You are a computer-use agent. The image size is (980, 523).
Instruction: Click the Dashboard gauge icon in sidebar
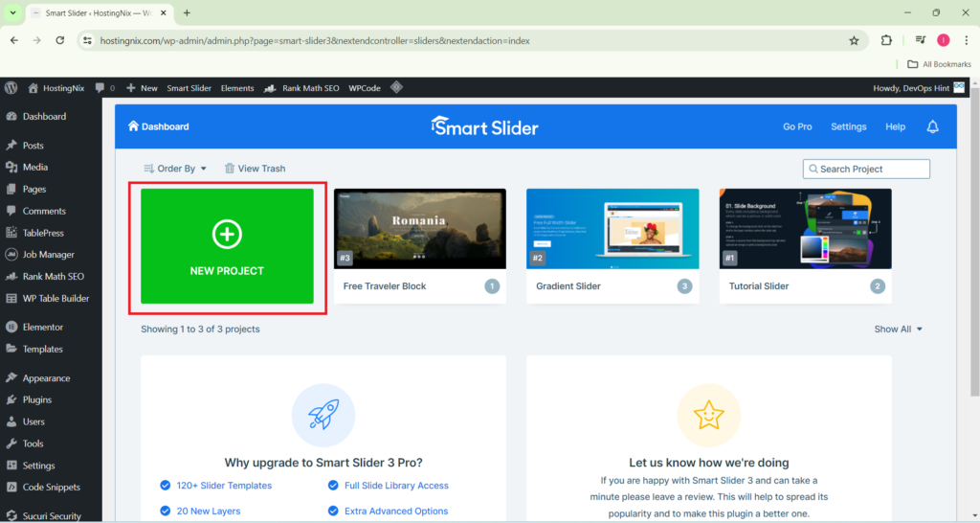point(11,116)
